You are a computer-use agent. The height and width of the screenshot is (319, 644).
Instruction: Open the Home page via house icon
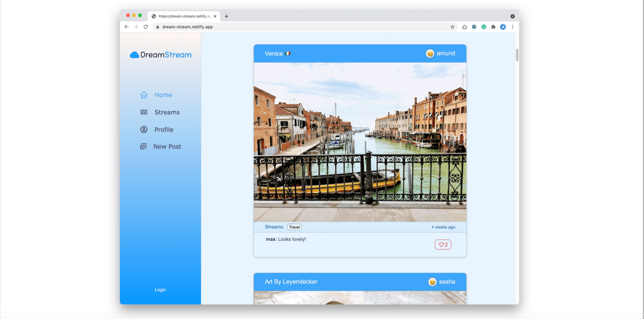pos(144,95)
